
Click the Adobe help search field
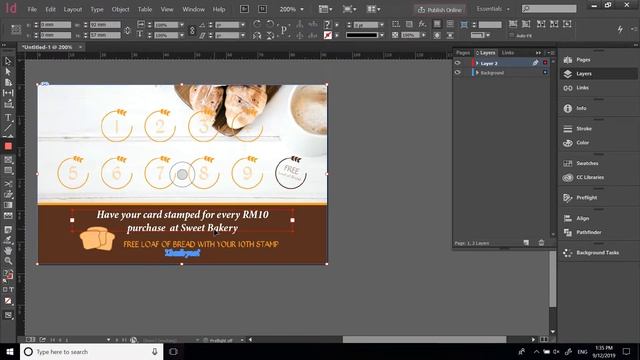(549, 9)
